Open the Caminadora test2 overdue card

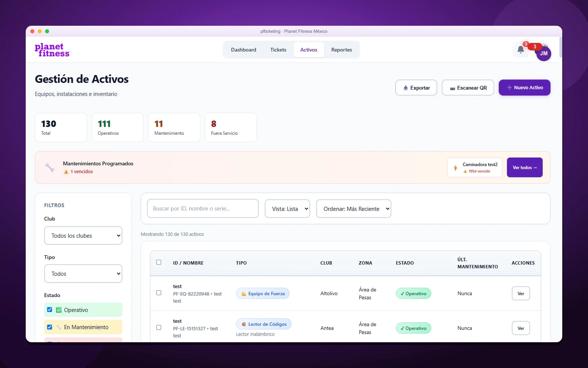(x=474, y=167)
